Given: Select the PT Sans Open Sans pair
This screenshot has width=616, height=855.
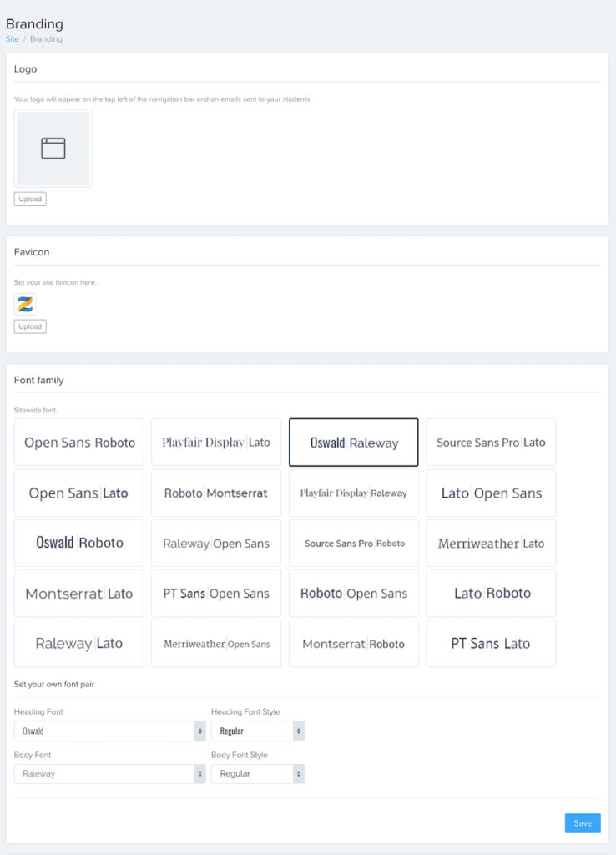Looking at the screenshot, I should tap(216, 594).
